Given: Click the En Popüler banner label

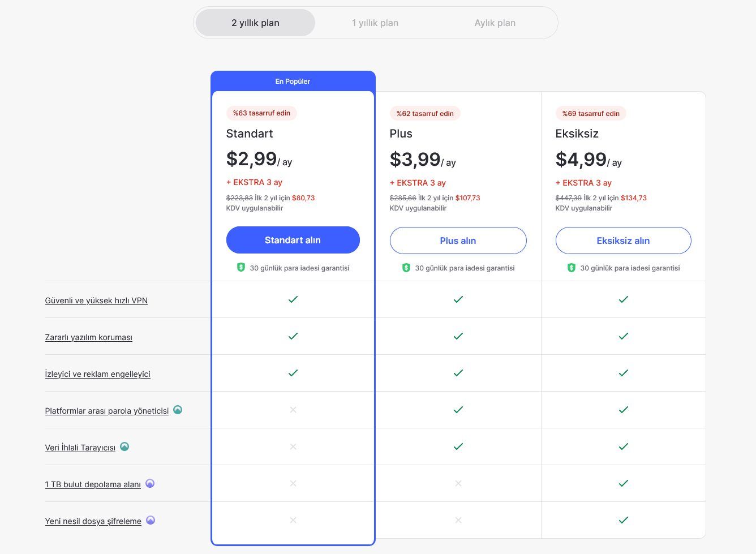Looking at the screenshot, I should coord(293,81).
